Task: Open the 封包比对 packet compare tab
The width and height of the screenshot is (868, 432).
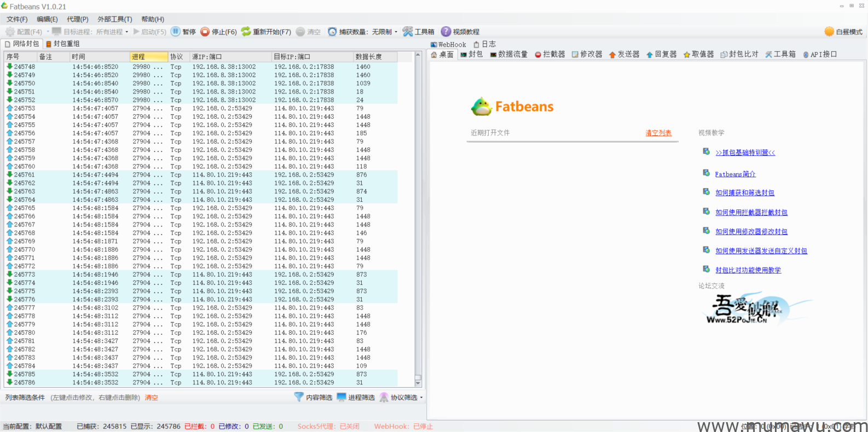Action: click(739, 54)
